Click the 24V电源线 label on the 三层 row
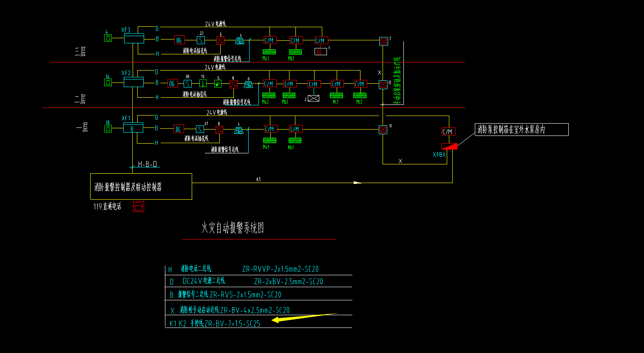This screenshot has height=353, width=644. (x=216, y=24)
